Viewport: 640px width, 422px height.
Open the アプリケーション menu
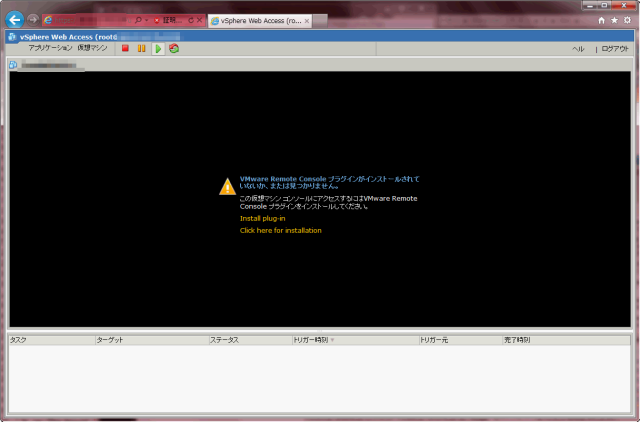point(50,48)
